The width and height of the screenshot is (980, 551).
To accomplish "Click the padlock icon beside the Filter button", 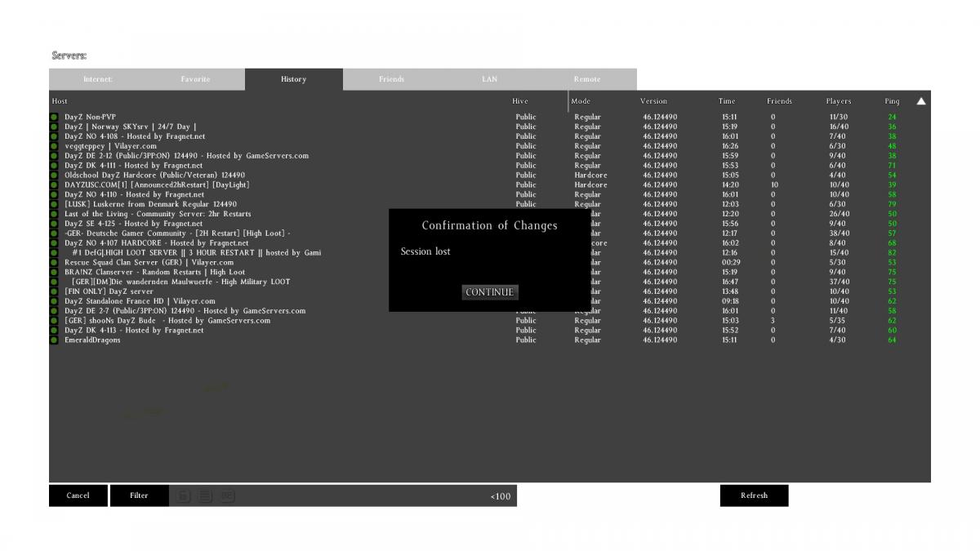I will tap(184, 495).
